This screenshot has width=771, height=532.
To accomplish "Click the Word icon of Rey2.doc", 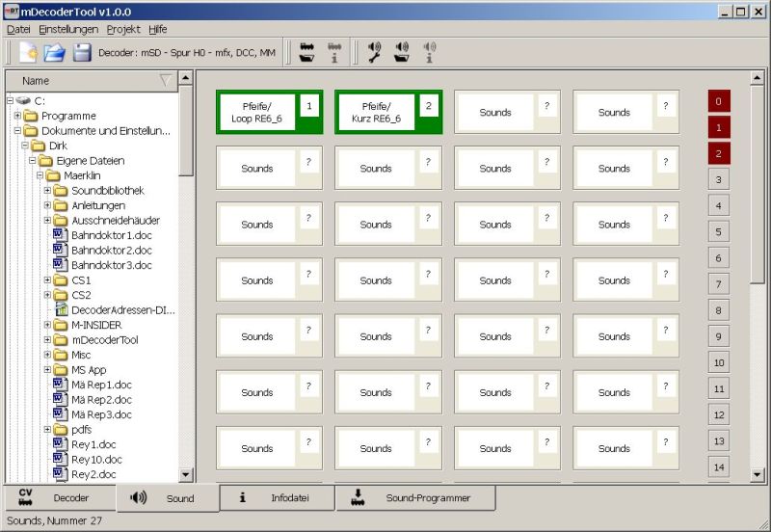I will tap(60, 473).
